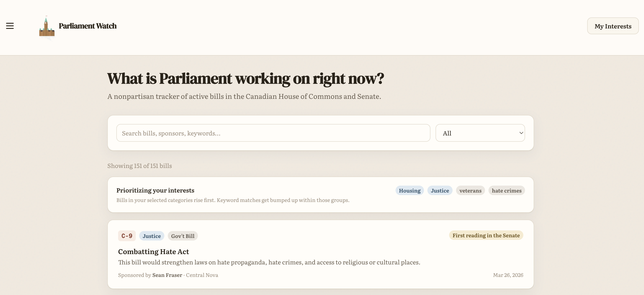This screenshot has width=644, height=295.
Task: Select the Housing interest chip
Action: coord(410,190)
